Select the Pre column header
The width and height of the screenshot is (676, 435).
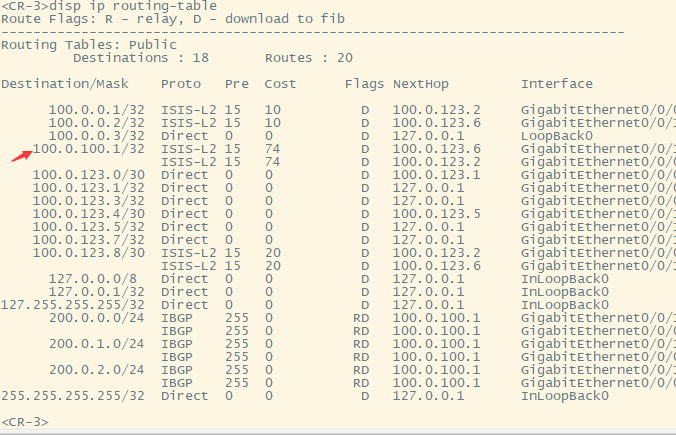[236, 84]
